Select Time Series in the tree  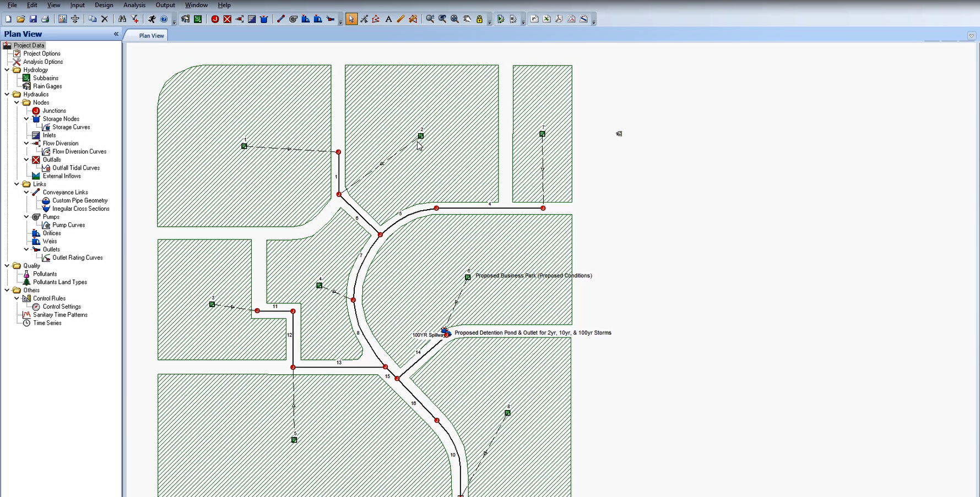[x=47, y=323]
